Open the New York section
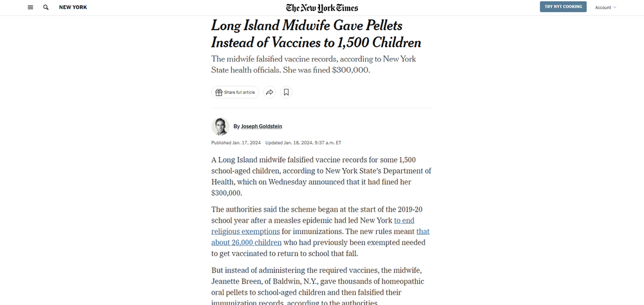This screenshot has height=305, width=644. (73, 7)
